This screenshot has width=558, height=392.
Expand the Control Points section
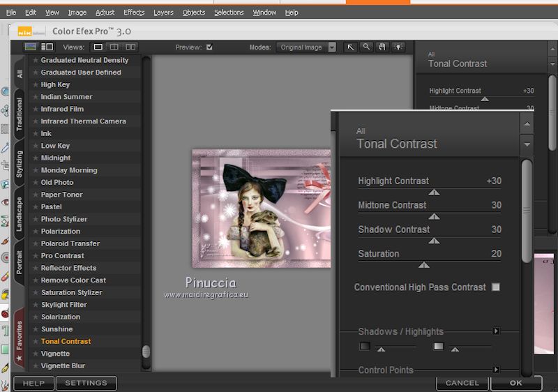click(496, 370)
